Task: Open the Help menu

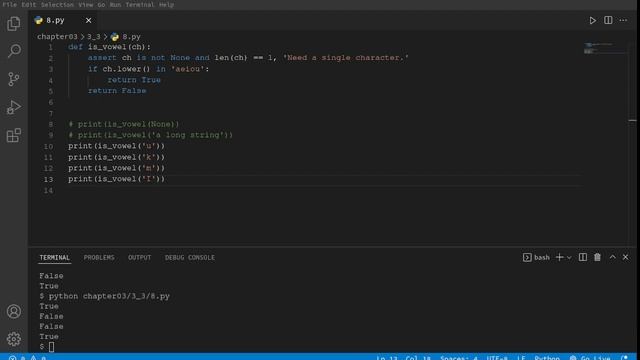Action: pos(167,4)
